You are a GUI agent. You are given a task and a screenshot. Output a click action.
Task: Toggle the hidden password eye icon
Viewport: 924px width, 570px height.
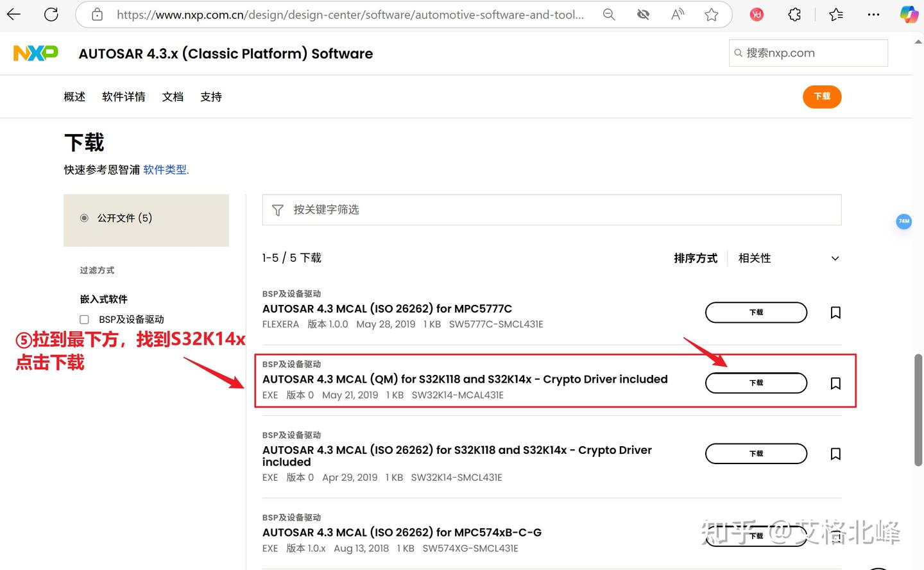pos(643,14)
